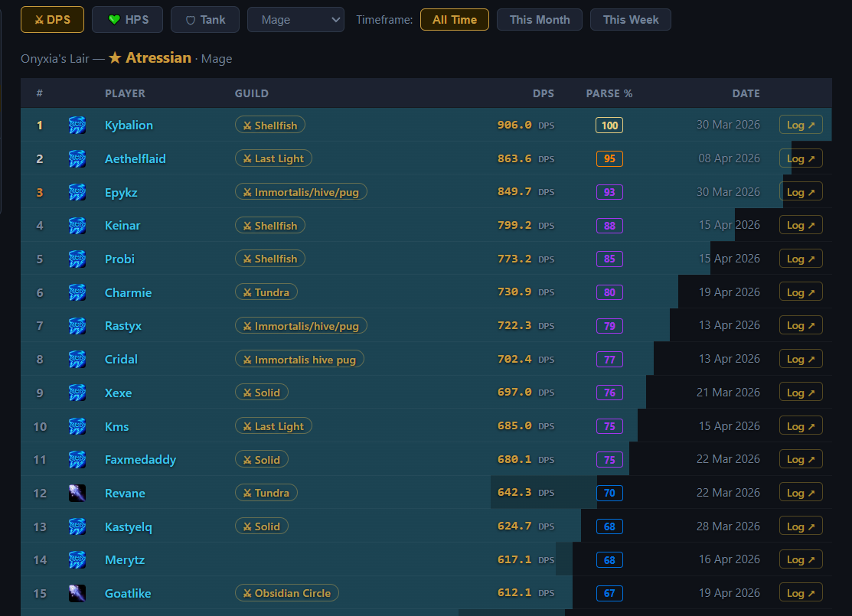
Task: Click the spec icon beside Rastyx
Action: coord(77,326)
